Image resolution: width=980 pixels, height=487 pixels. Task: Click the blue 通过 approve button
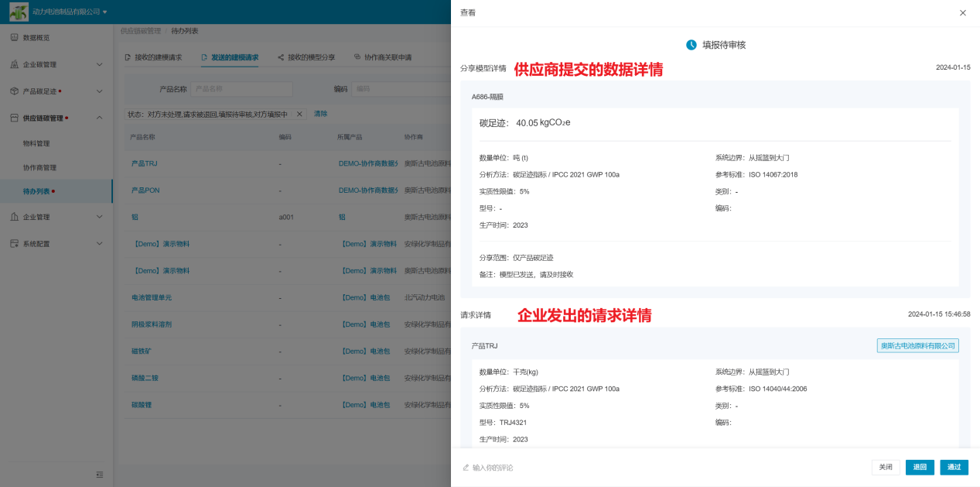954,467
